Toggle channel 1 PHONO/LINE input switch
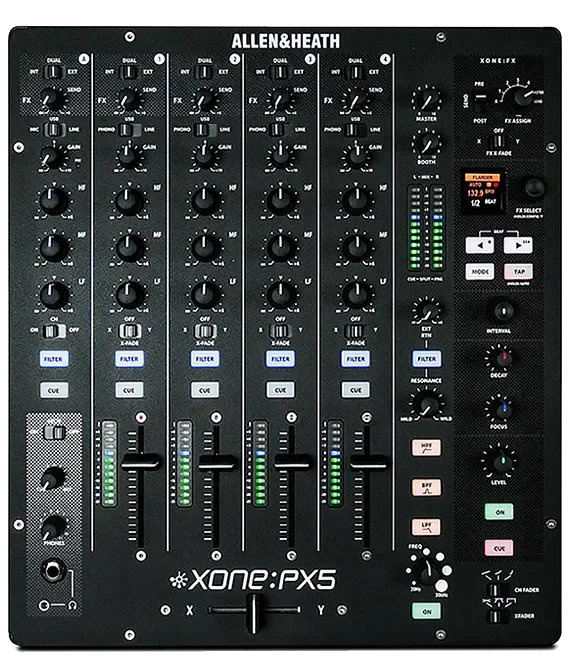 130,130
